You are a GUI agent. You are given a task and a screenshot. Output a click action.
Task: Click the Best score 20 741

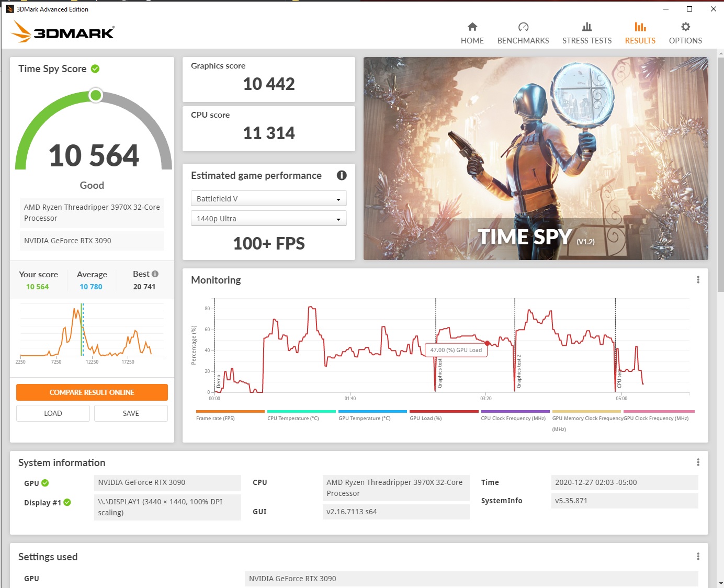click(x=144, y=287)
